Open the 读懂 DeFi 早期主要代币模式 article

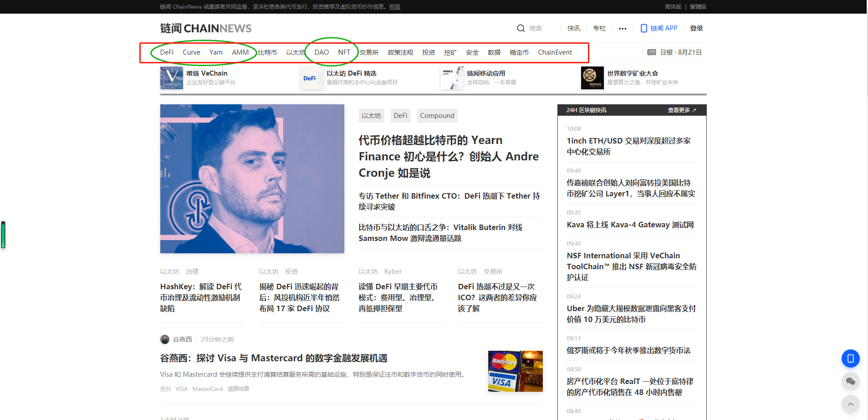(398, 297)
